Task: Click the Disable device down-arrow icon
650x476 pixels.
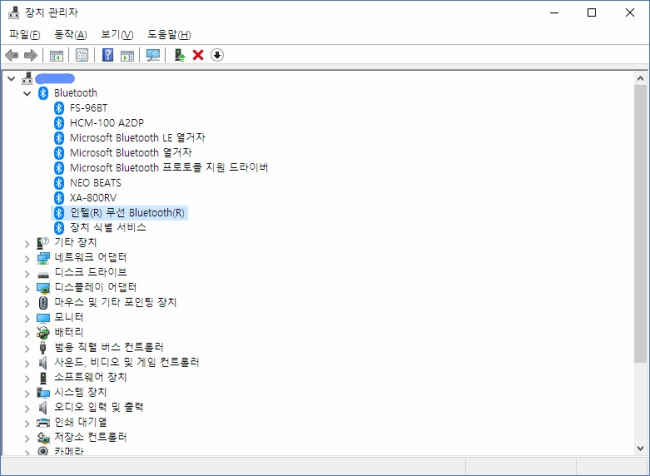Action: pos(217,55)
